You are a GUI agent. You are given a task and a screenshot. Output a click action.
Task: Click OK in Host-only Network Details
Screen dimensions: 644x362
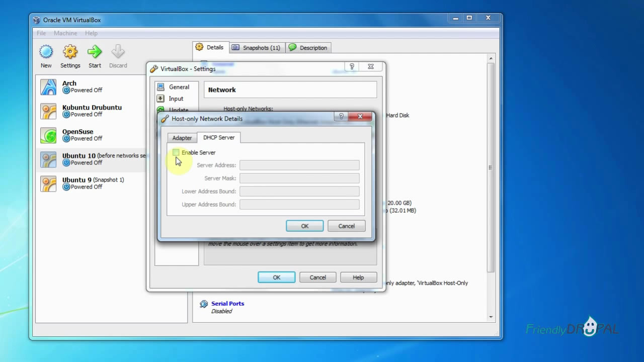pyautogui.click(x=305, y=226)
